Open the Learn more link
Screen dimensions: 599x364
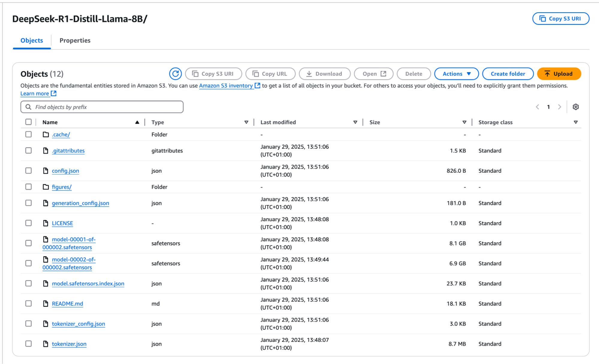(x=35, y=93)
